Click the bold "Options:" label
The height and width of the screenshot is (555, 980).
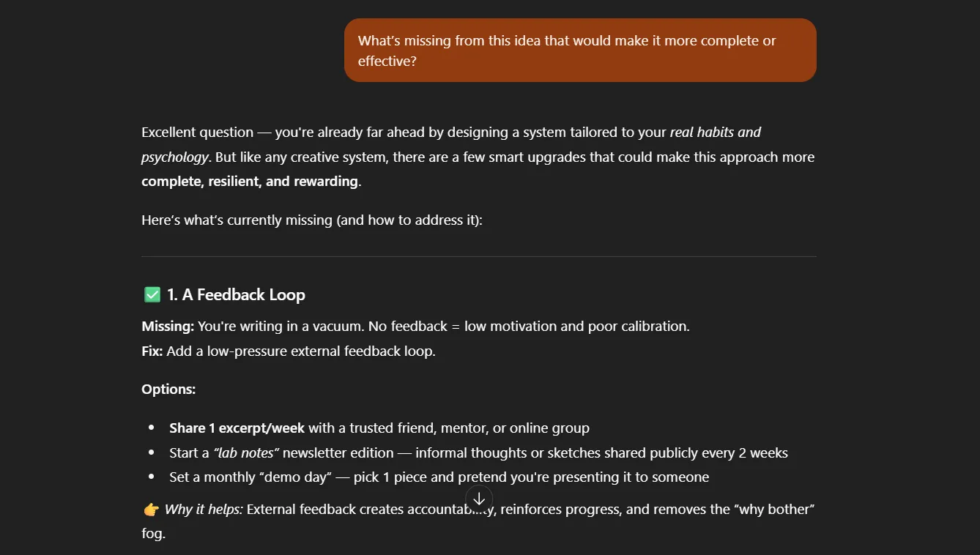click(x=168, y=390)
